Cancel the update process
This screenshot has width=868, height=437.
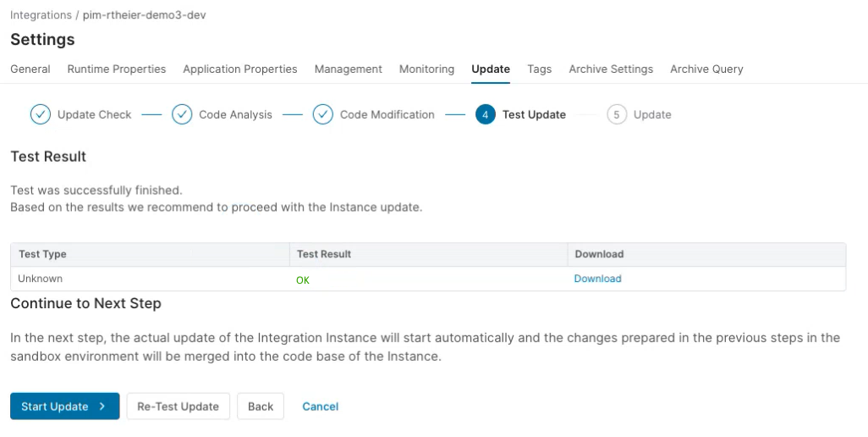pyautogui.click(x=321, y=407)
